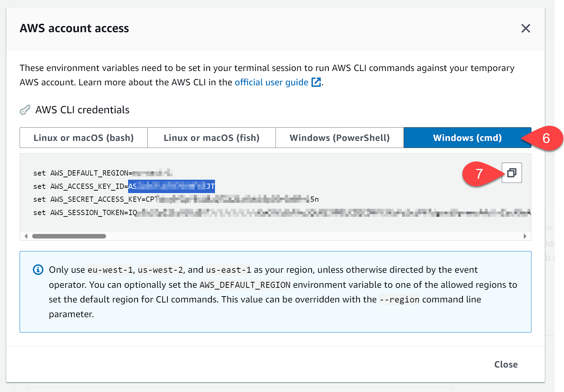
Task: Switch to the Linux or macOS (fish) tab
Action: point(211,138)
